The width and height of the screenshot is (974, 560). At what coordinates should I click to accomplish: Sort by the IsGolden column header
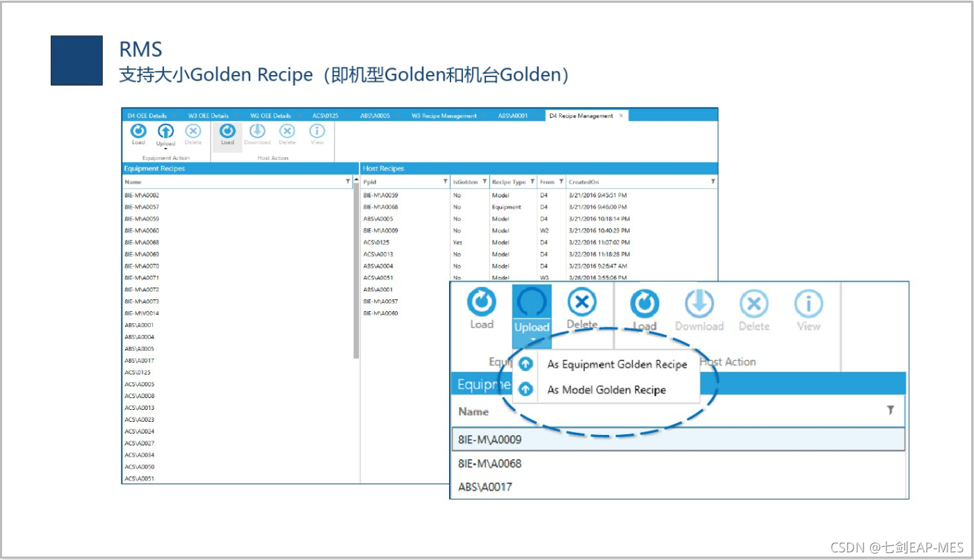pos(465,182)
